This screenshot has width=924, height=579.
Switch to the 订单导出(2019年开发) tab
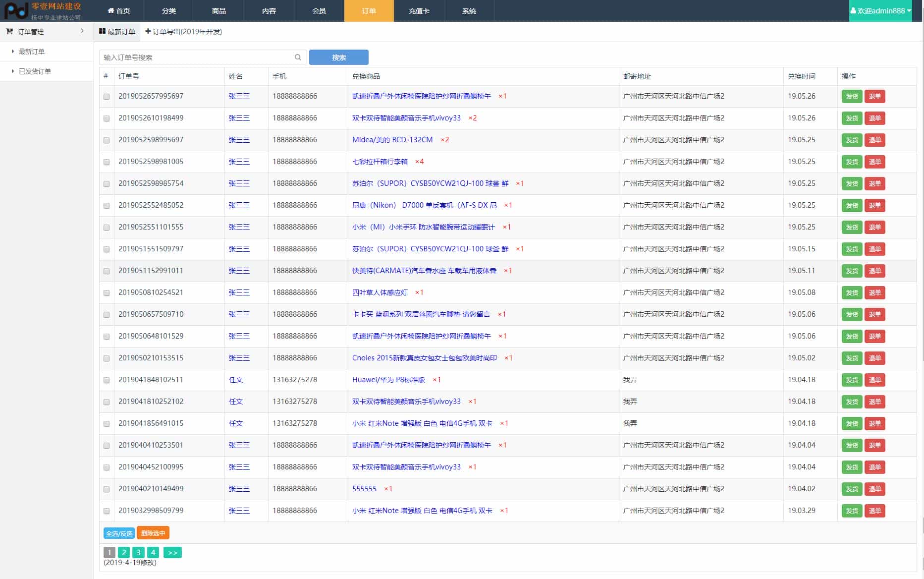[184, 31]
